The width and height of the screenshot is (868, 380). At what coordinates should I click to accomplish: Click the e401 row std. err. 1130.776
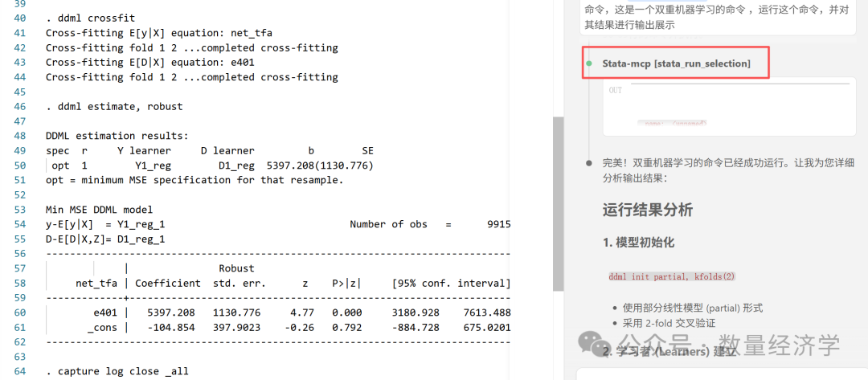[x=236, y=313]
